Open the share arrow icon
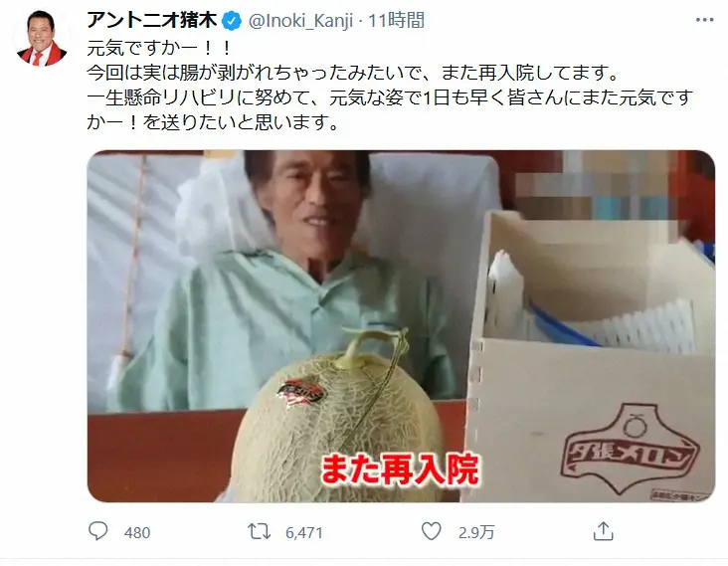This screenshot has width=728, height=566. tap(603, 531)
